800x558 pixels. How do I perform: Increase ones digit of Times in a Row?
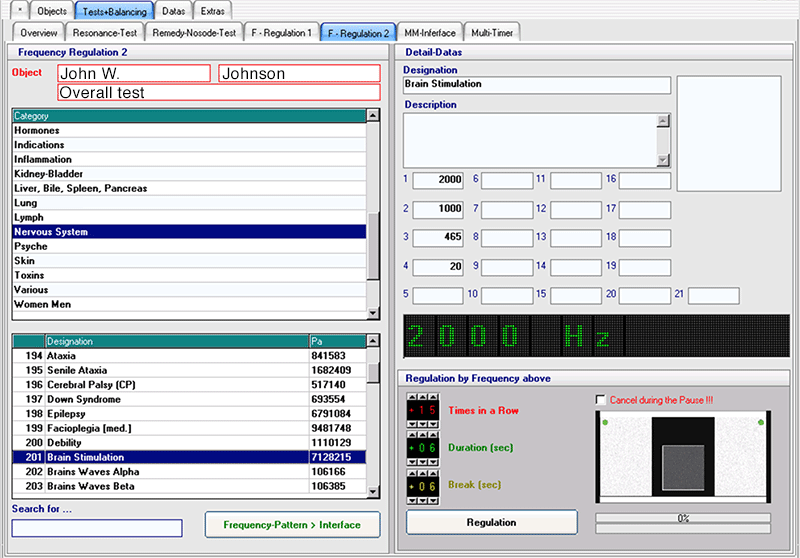[433, 396]
